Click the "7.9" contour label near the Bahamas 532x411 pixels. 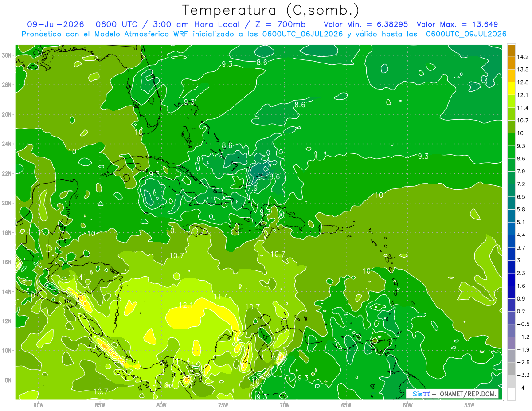[252, 188]
